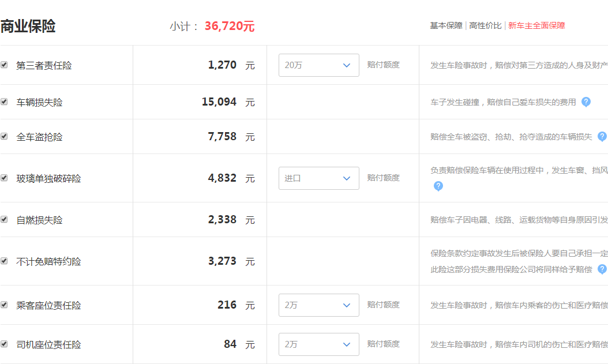Click the 216 premium for 乘客座位责任险
608x364 pixels.
[227, 305]
